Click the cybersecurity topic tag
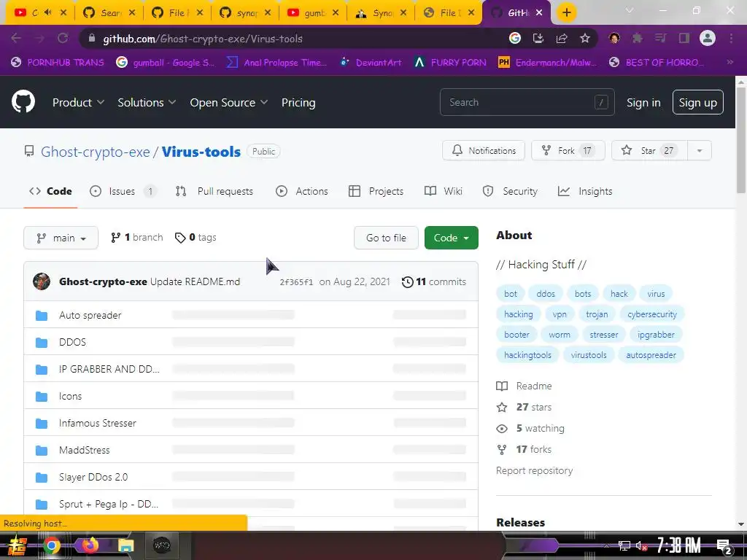Viewport: 747px width, 560px height. (651, 314)
